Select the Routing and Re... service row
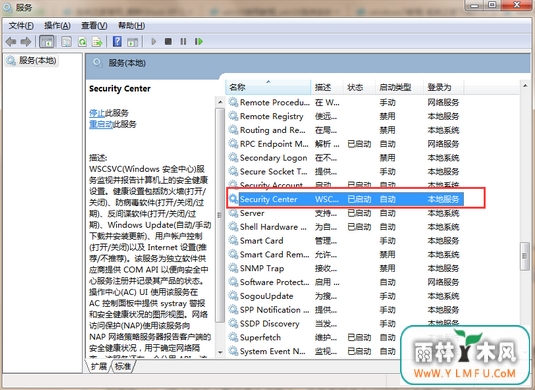Screen dimensions: 535x390 click(x=345, y=130)
